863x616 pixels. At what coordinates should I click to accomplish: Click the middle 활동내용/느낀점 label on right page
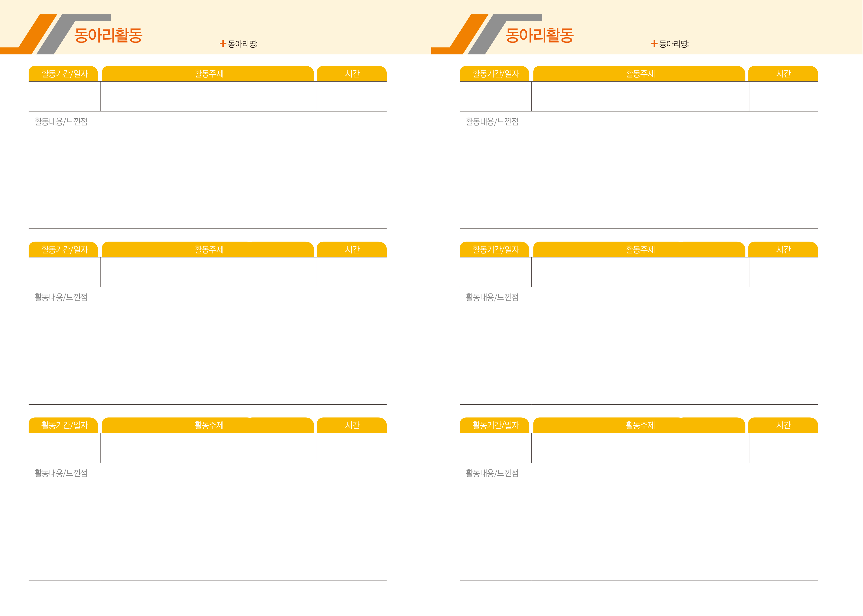coord(492,297)
